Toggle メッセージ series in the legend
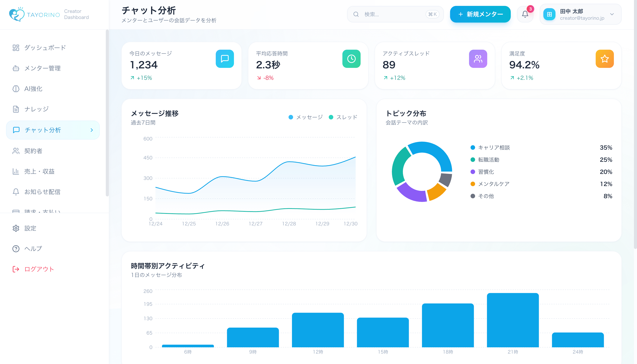The image size is (637, 364). [305, 117]
